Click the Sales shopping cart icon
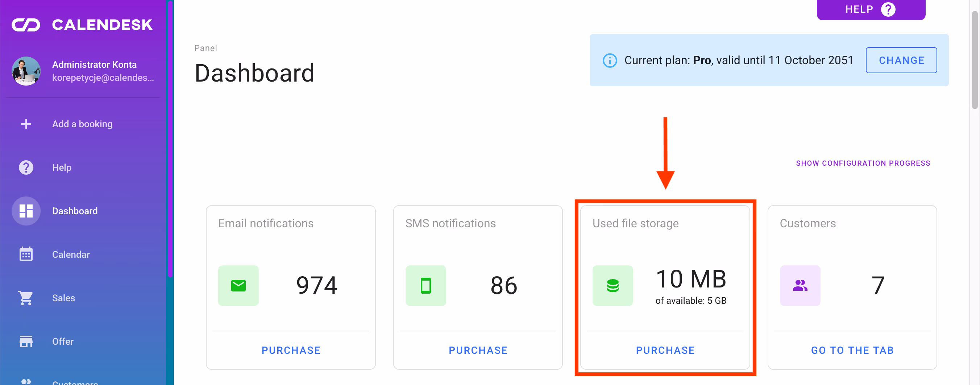Image resolution: width=980 pixels, height=385 pixels. tap(26, 298)
